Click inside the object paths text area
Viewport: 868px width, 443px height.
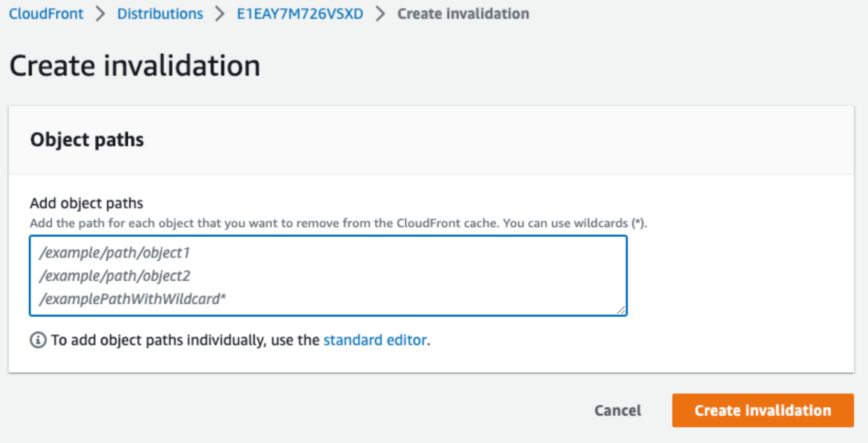(328, 276)
